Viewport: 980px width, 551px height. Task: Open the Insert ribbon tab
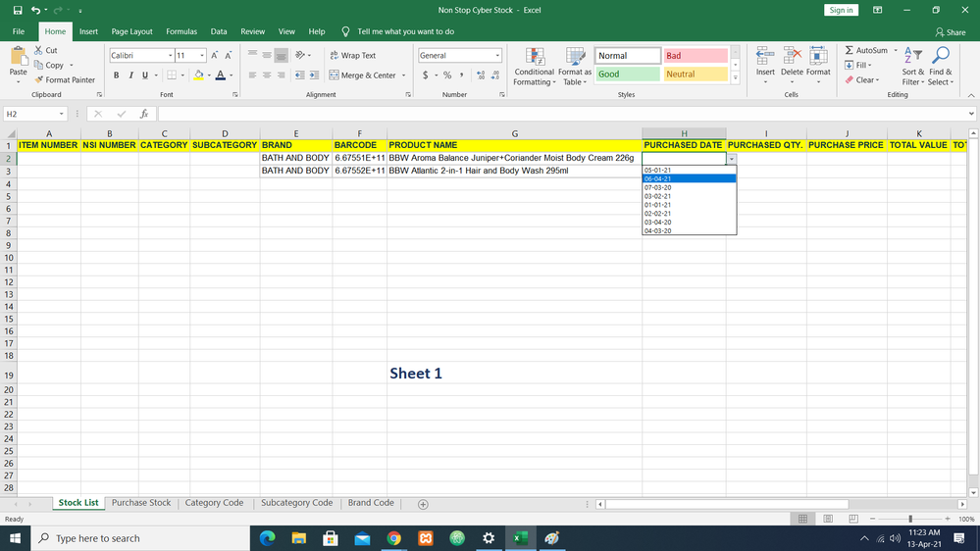88,31
